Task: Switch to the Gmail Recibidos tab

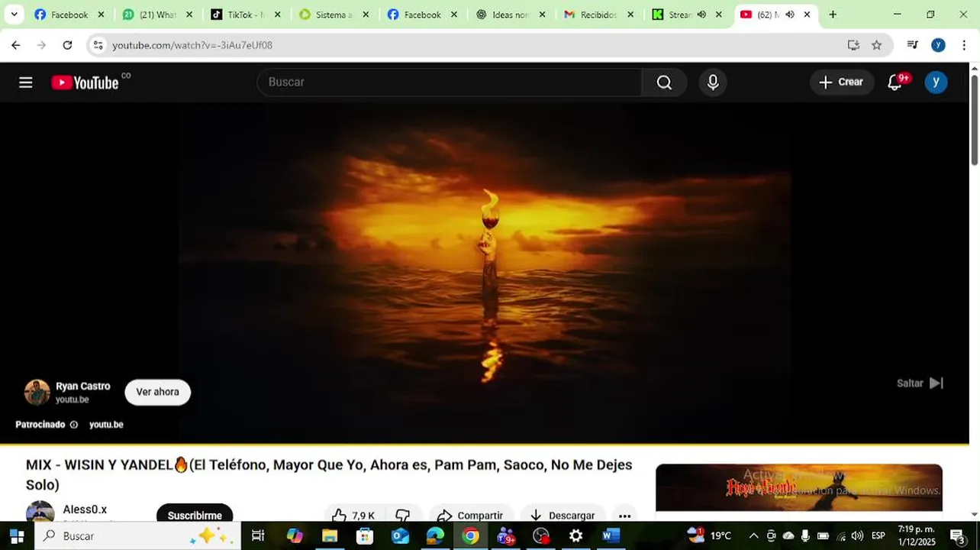Action: tap(599, 15)
